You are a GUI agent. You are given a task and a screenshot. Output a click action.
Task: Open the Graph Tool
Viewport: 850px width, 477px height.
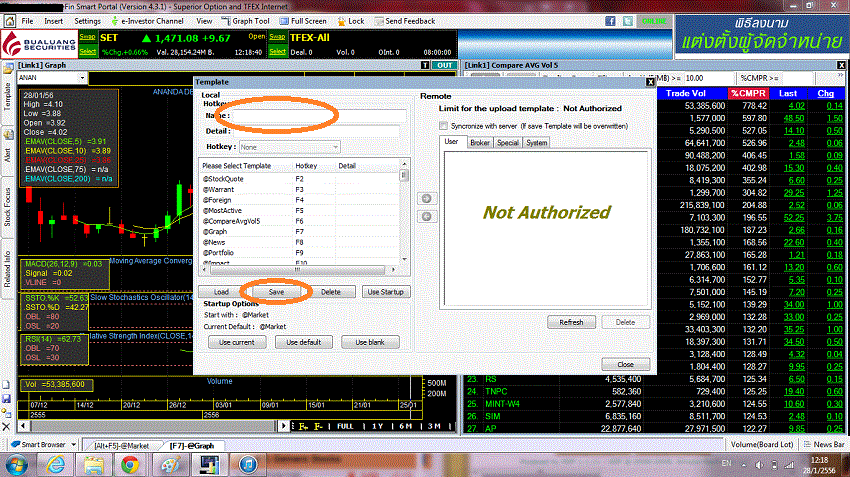click(x=246, y=21)
